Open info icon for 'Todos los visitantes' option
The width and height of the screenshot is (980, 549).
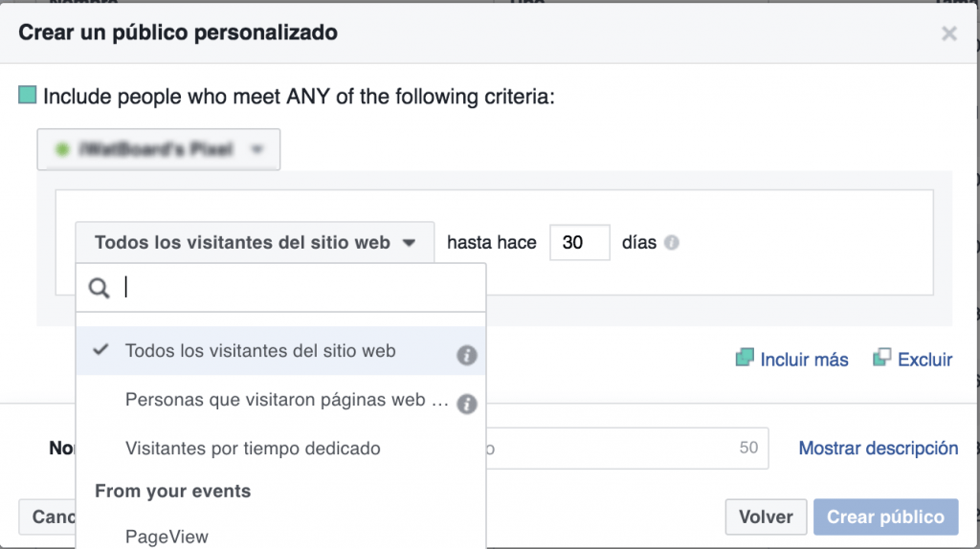coord(466,356)
